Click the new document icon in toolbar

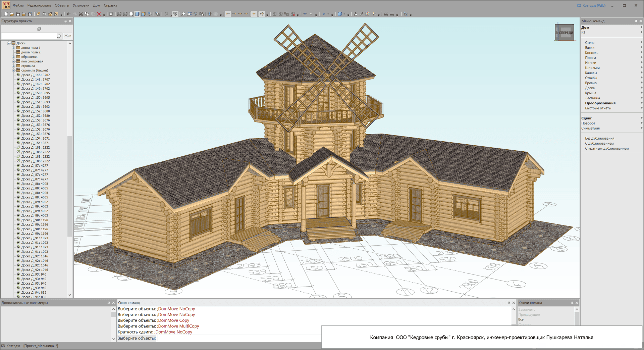tap(6, 14)
